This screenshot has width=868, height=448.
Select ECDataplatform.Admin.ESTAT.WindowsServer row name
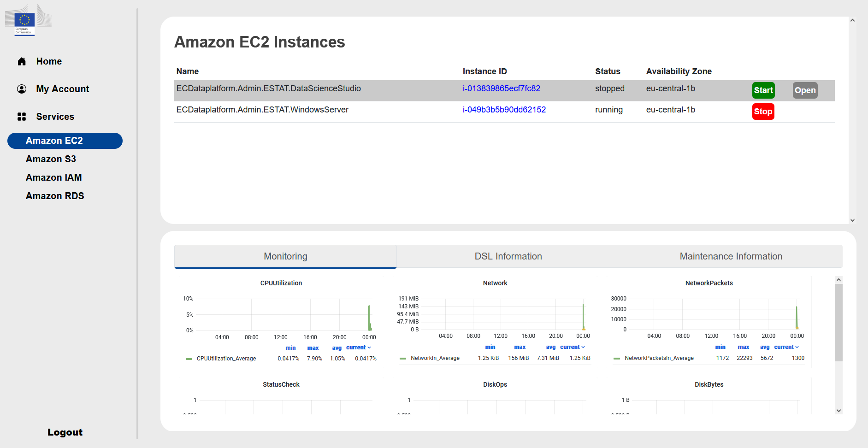click(x=262, y=110)
